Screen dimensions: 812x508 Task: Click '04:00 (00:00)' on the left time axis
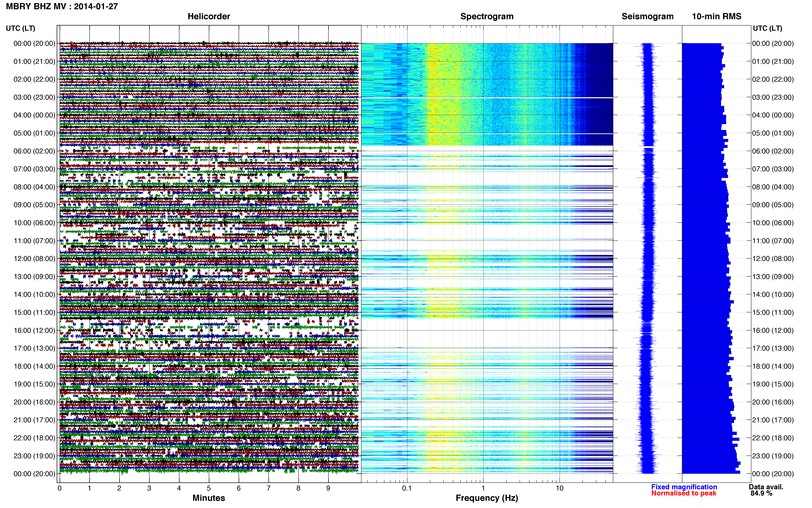tap(34, 115)
